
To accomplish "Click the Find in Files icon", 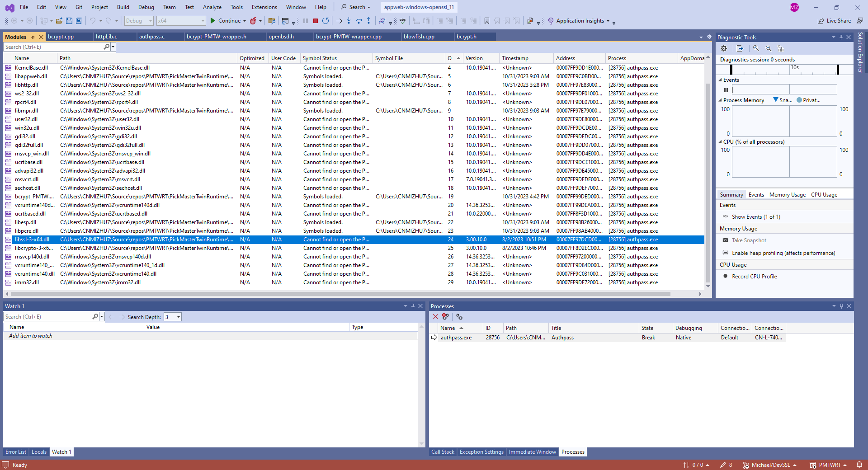I will (x=272, y=21).
